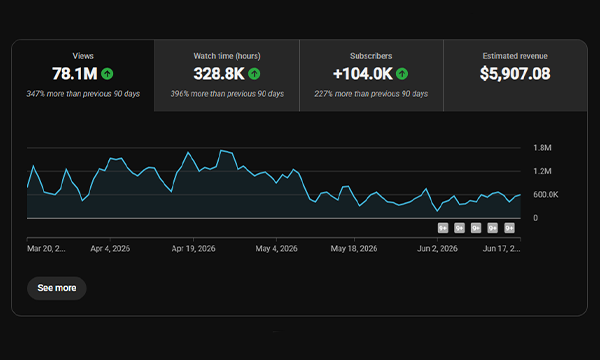Image resolution: width=600 pixels, height=360 pixels.
Task: Click the +104.0K subscribers value
Action: (363, 73)
